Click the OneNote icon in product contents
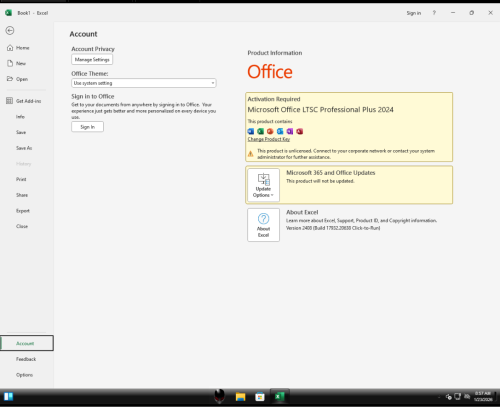 [290, 131]
